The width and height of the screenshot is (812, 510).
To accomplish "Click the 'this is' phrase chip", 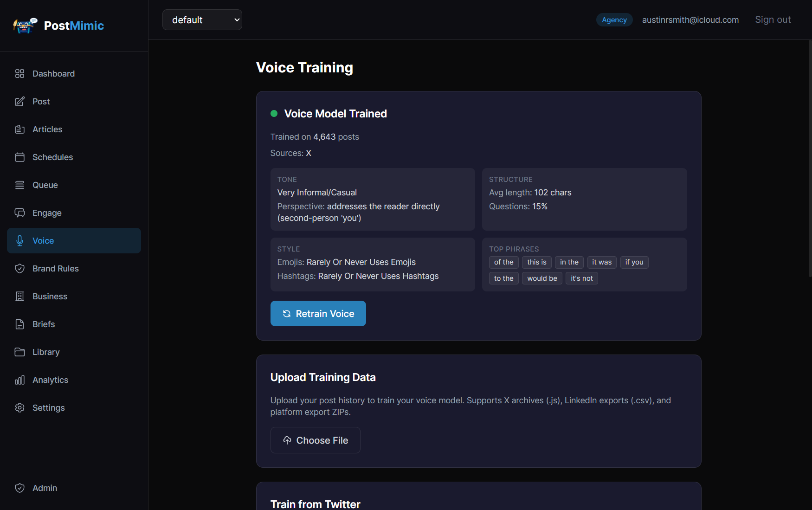I will click(537, 262).
